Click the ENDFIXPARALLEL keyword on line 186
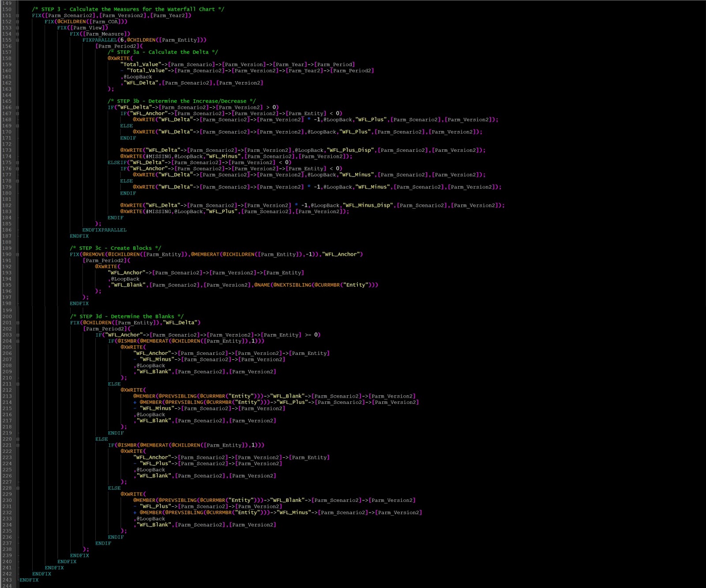 [x=104, y=230]
